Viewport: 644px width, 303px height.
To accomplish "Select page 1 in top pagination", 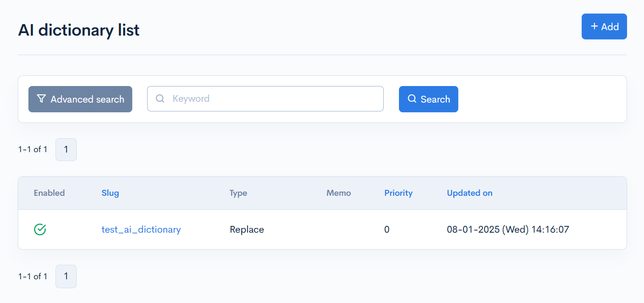I will coord(66,150).
